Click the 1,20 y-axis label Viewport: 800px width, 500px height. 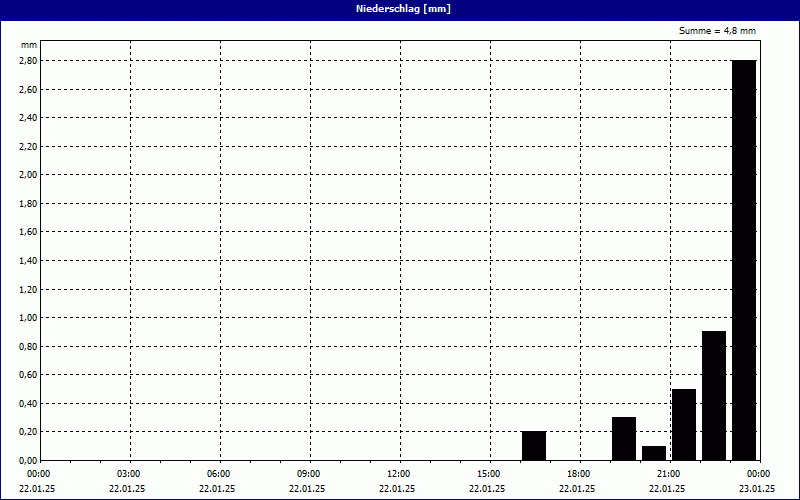pos(29,289)
